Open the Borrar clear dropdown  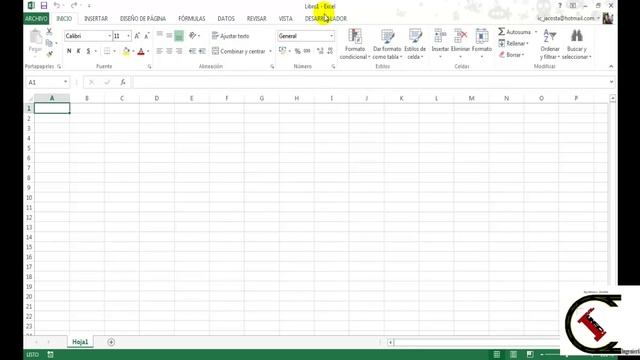(x=511, y=54)
